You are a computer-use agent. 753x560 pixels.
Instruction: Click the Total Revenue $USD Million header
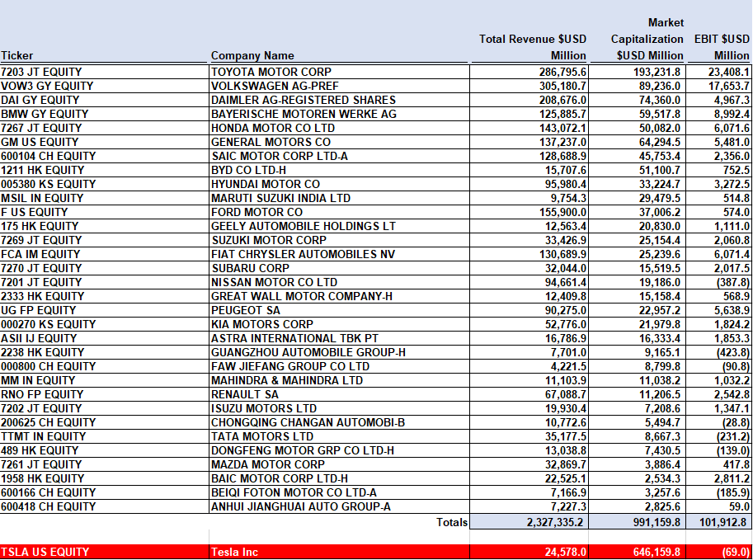(x=533, y=47)
